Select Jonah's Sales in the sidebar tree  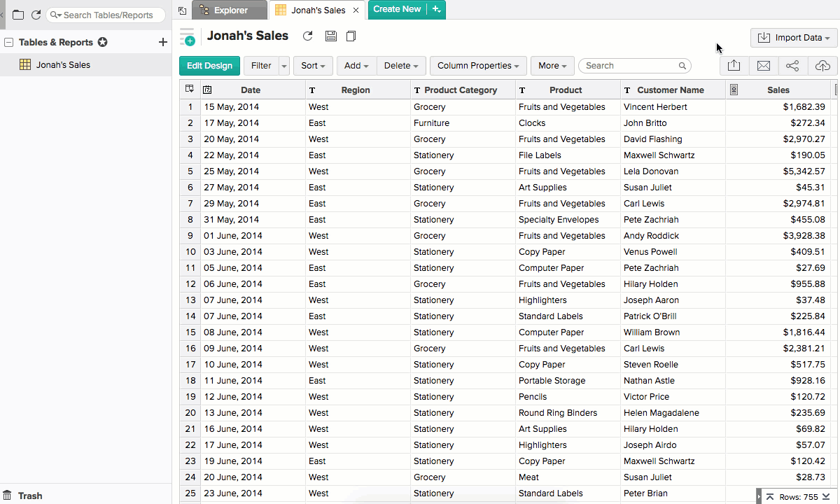pos(63,65)
